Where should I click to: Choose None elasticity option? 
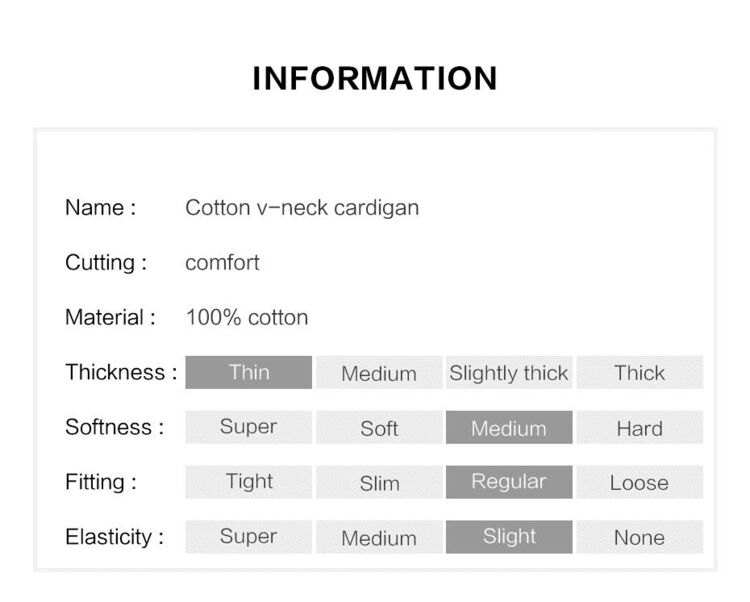pyautogui.click(x=640, y=537)
